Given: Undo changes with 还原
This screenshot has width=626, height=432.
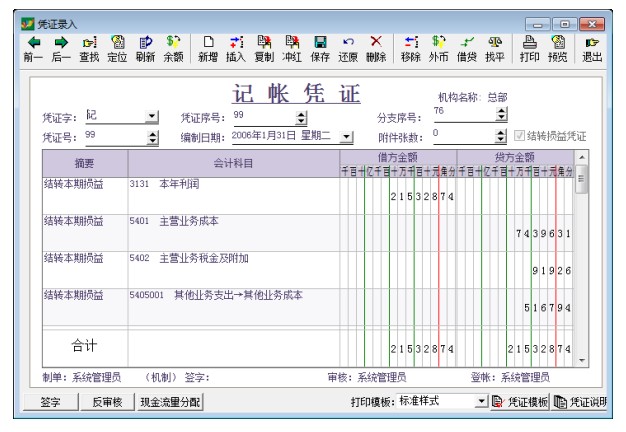Looking at the screenshot, I should (x=348, y=50).
